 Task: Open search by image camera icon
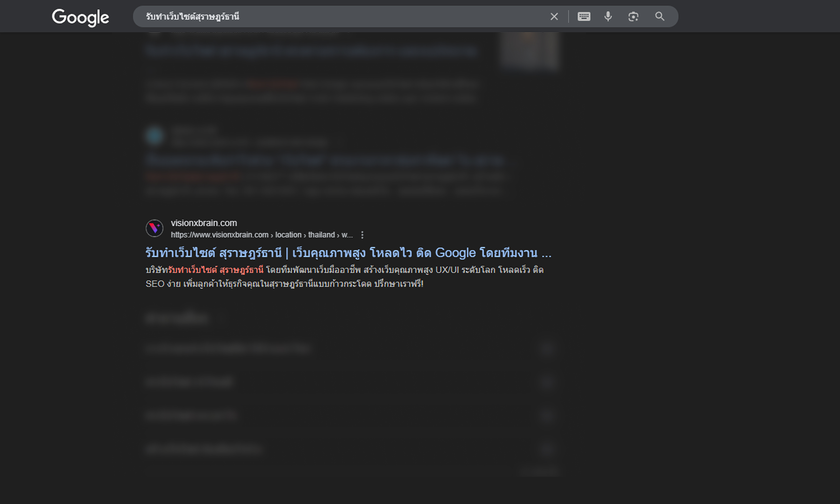pos(633,16)
